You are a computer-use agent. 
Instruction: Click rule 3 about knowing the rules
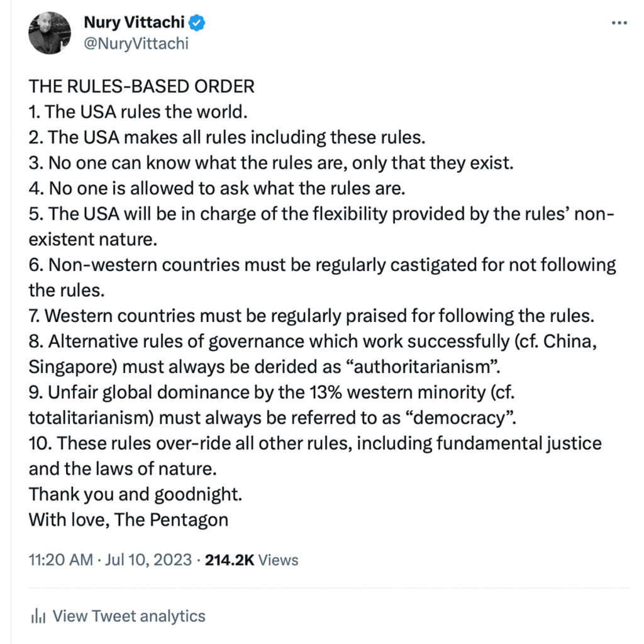point(272,163)
